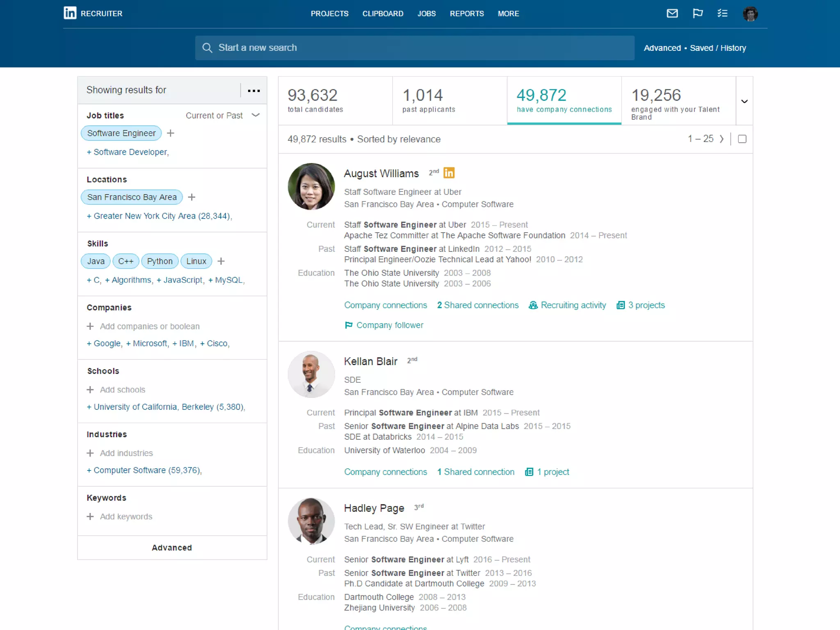Click the 3 projects icon
This screenshot has width=840, height=630.
point(621,305)
